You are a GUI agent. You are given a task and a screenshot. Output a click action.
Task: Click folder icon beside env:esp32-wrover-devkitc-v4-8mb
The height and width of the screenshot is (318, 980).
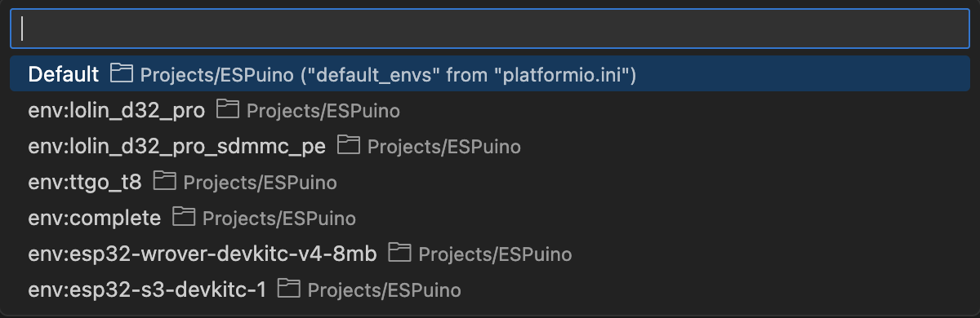tap(399, 253)
